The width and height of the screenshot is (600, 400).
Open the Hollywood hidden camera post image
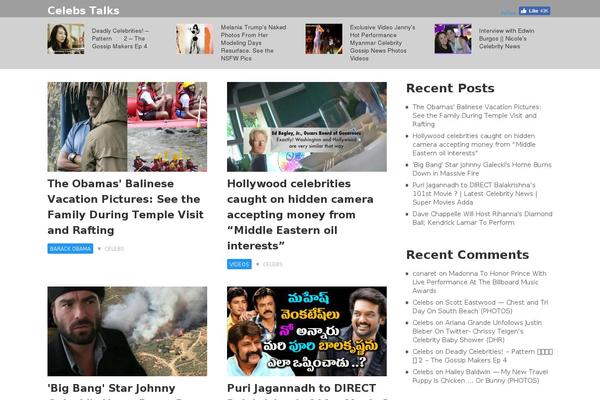(x=307, y=127)
